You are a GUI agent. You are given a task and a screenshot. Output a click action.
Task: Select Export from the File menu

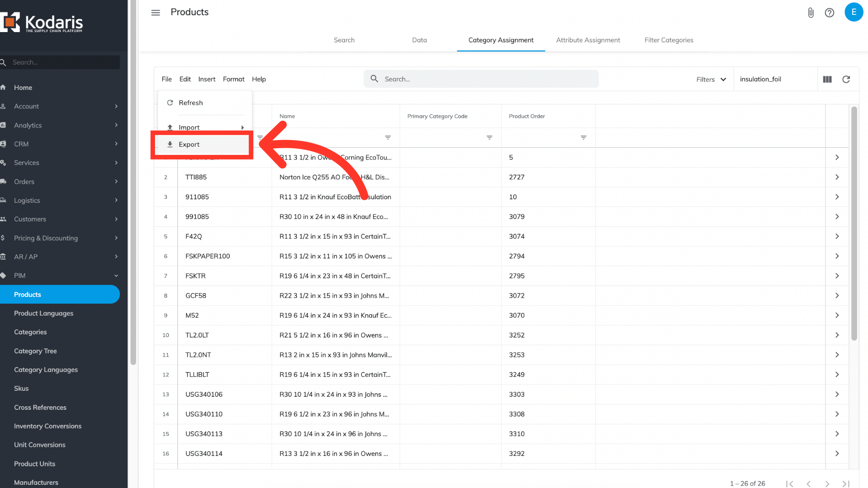coord(189,145)
